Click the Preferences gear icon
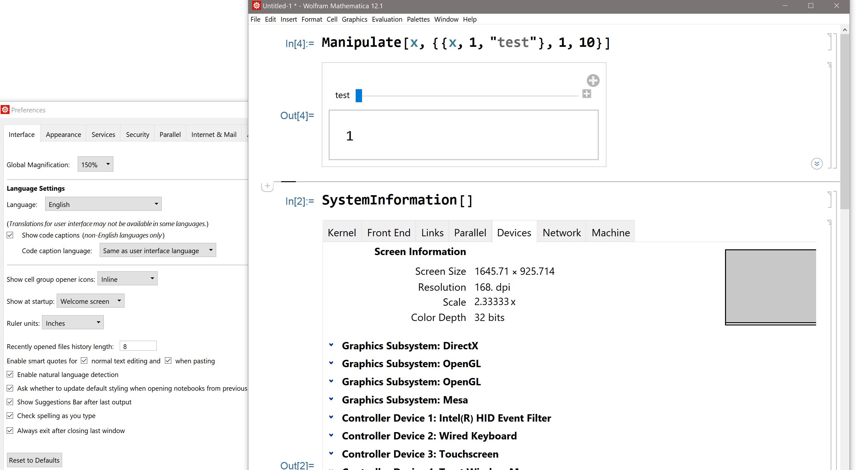Viewport: 868px width, 470px height. [5, 110]
